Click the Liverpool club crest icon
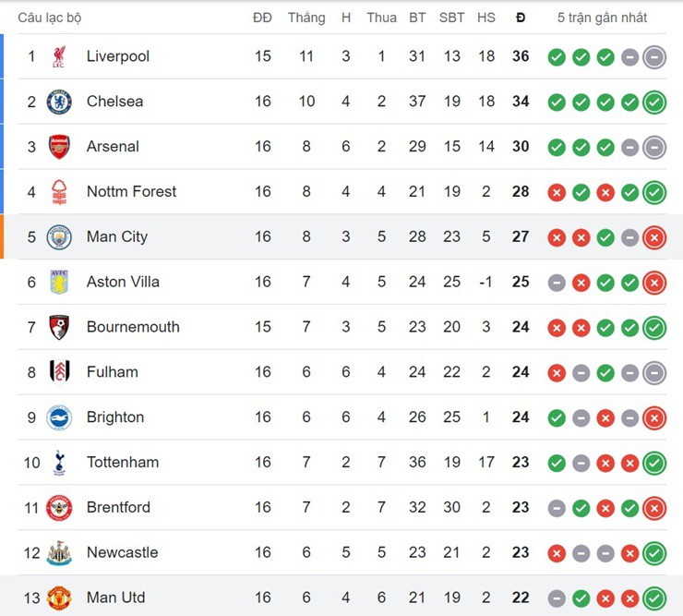This screenshot has width=683, height=616. (59, 56)
